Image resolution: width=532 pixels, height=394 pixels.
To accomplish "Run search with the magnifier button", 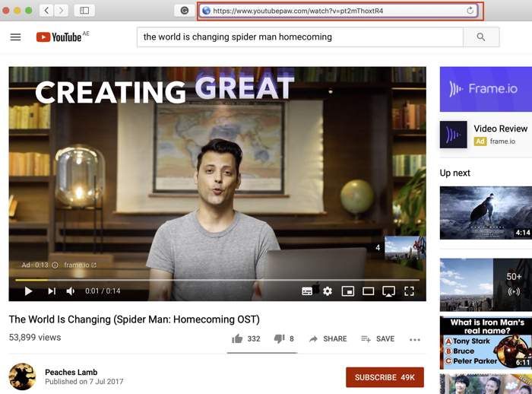I will click(x=481, y=37).
